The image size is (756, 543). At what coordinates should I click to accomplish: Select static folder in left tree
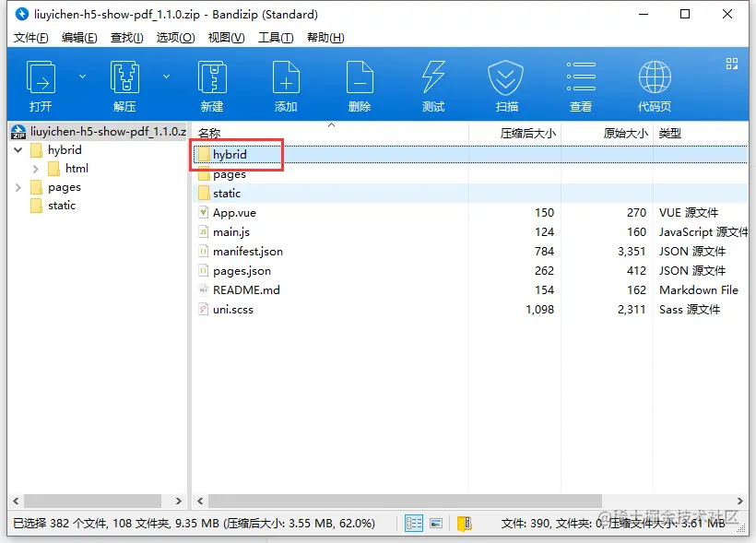coord(53,206)
